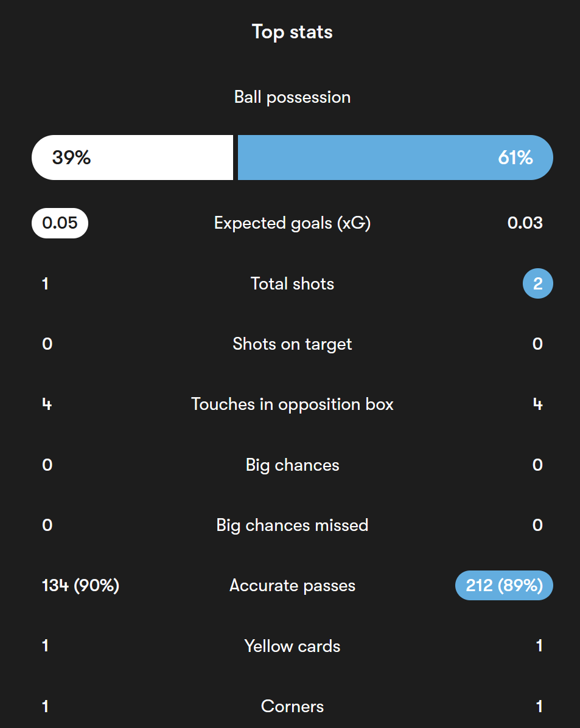Select the Touches in opposition box label
The height and width of the screenshot is (728, 580).
292,404
